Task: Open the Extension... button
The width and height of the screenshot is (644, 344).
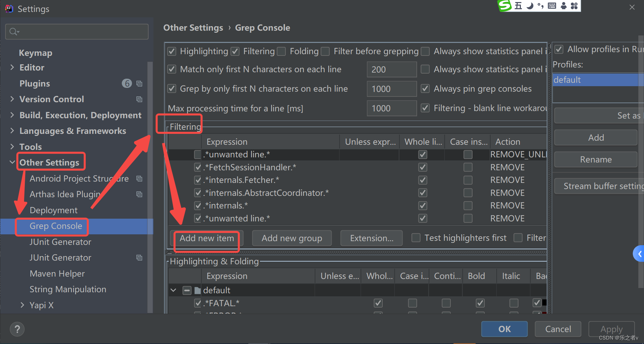Action: [371, 238]
